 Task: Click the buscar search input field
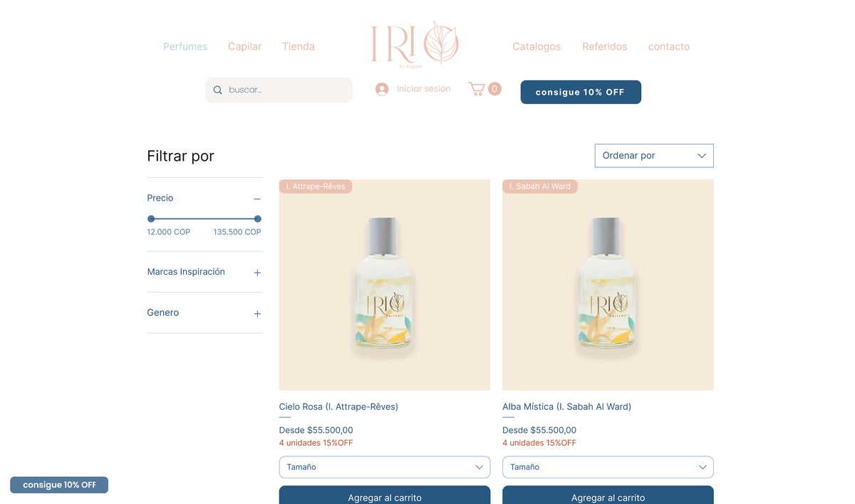285,90
